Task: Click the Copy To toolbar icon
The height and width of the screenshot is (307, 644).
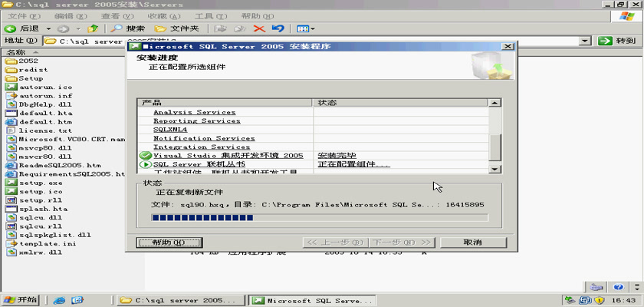Action: click(x=239, y=28)
